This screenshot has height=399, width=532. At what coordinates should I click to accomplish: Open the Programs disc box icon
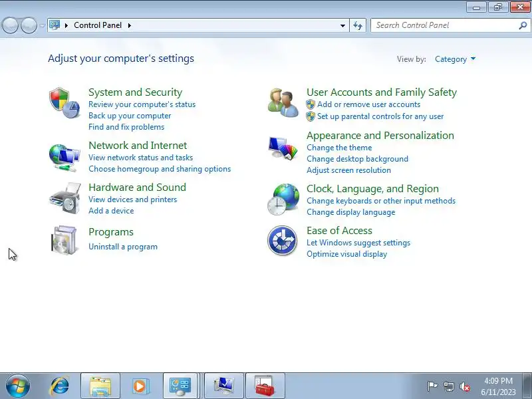pyautogui.click(x=64, y=240)
